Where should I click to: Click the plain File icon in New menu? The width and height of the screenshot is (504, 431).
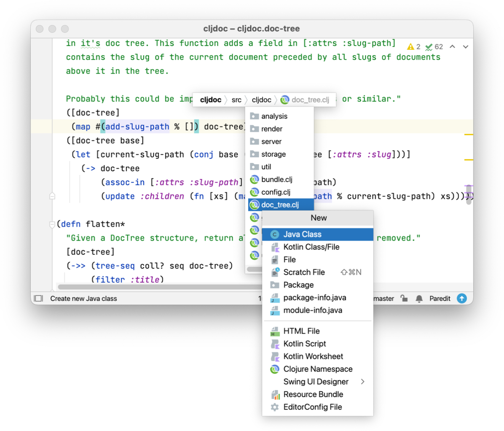point(275,259)
